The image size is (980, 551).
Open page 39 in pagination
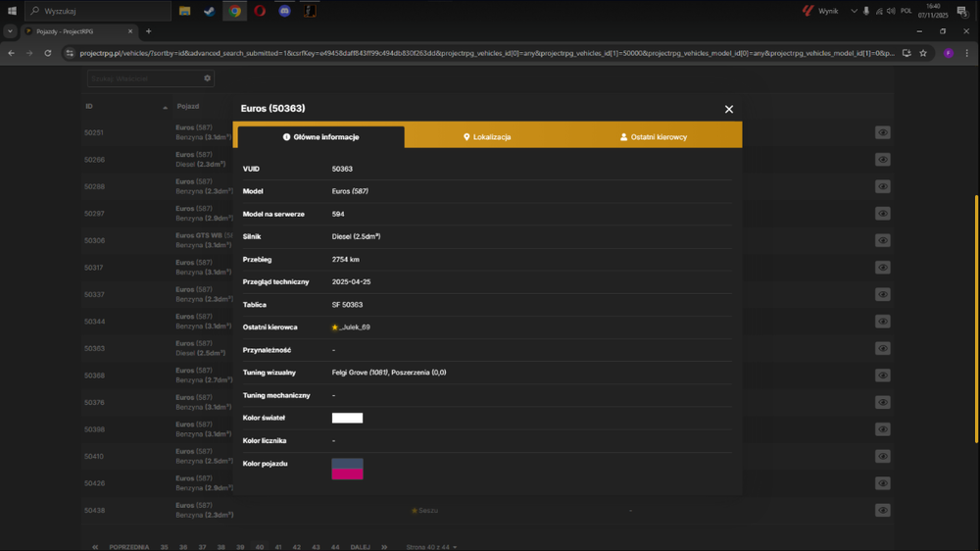coord(240,547)
